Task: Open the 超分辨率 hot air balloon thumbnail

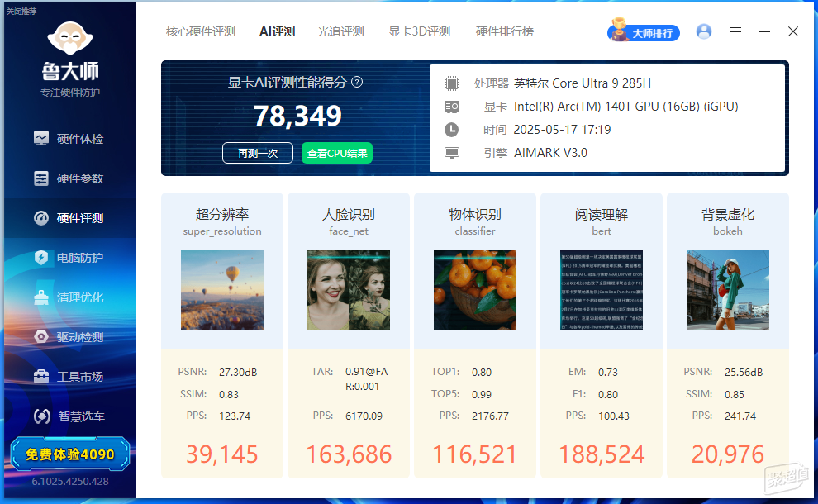Action: (x=222, y=290)
